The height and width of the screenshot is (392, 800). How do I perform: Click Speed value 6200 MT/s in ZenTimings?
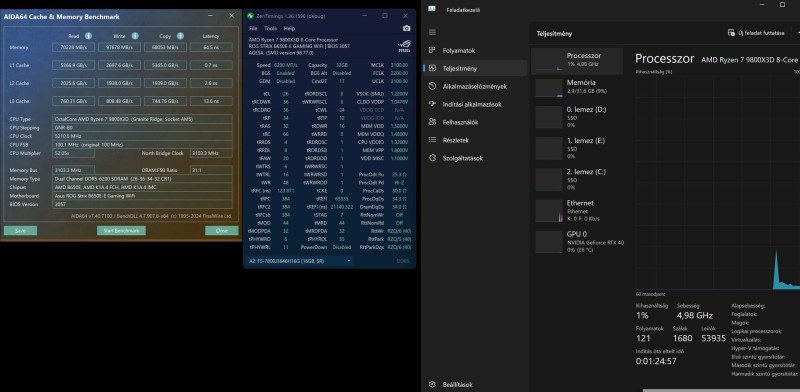point(286,65)
